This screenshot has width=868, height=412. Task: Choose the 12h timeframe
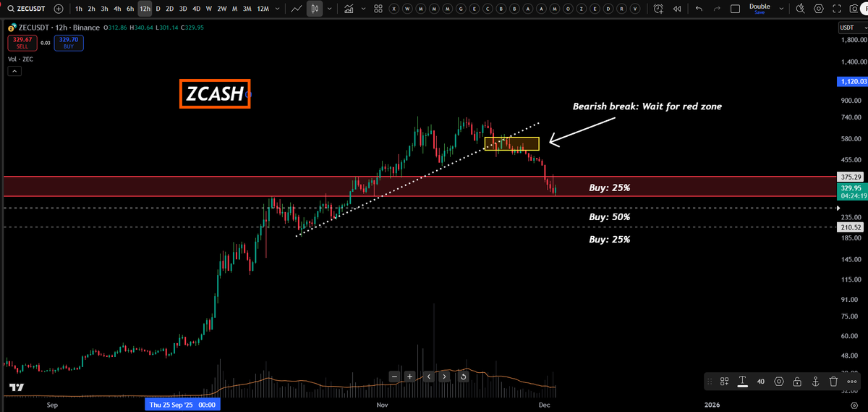145,9
